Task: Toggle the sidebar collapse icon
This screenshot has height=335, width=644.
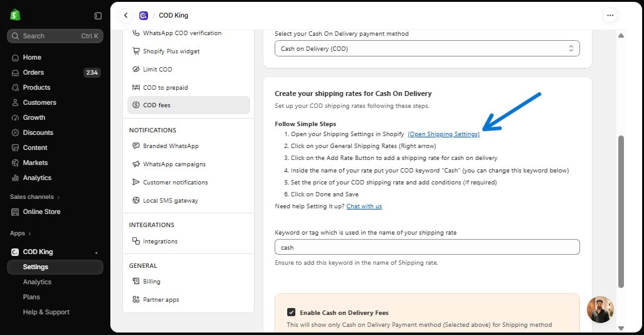Action: pos(98,16)
